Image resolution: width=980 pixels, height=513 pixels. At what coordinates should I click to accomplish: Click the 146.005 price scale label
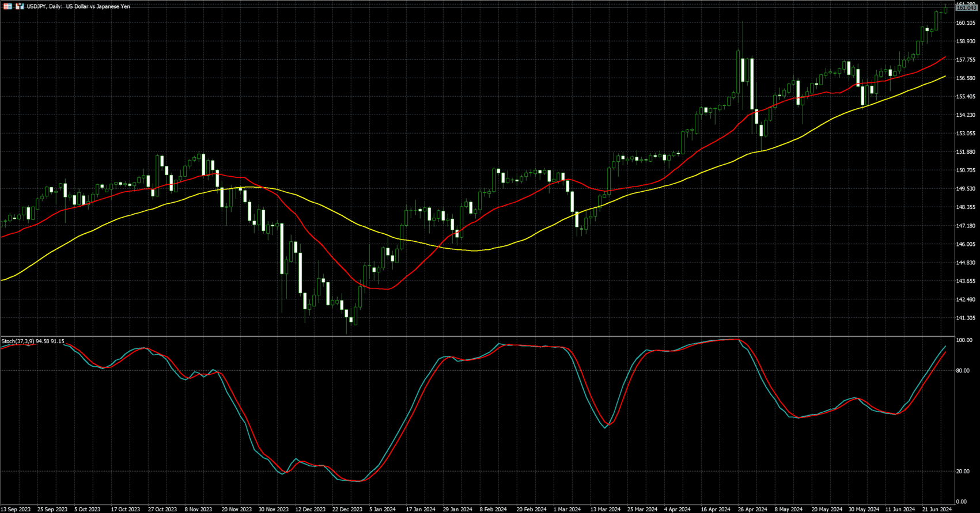tap(966, 244)
